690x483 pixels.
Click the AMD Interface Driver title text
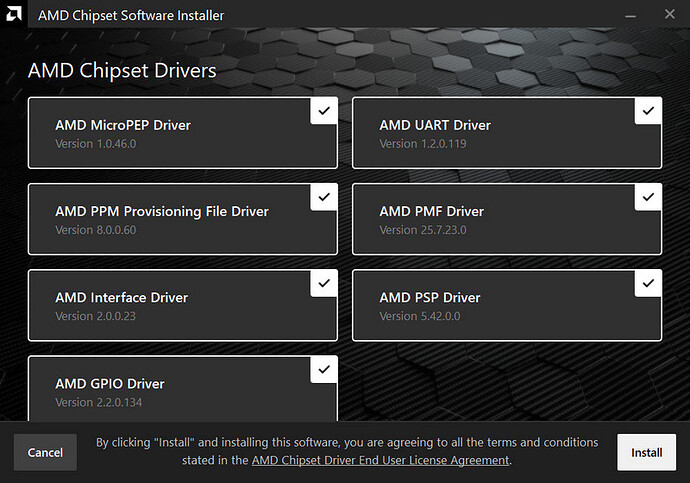tap(121, 298)
